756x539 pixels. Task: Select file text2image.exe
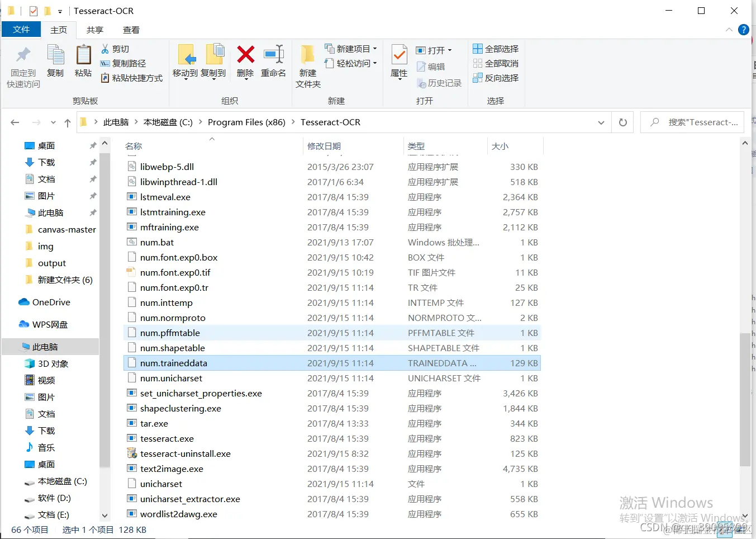332,469
